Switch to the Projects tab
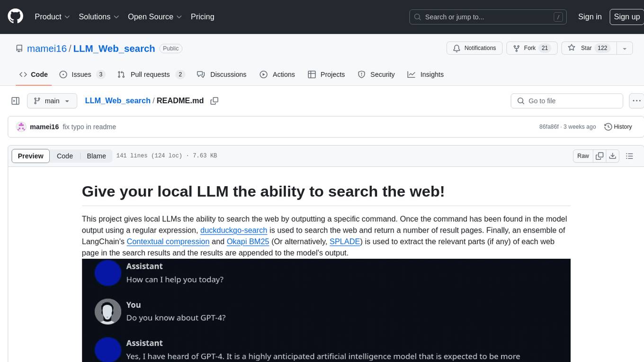Image resolution: width=644 pixels, height=362 pixels. (x=326, y=74)
